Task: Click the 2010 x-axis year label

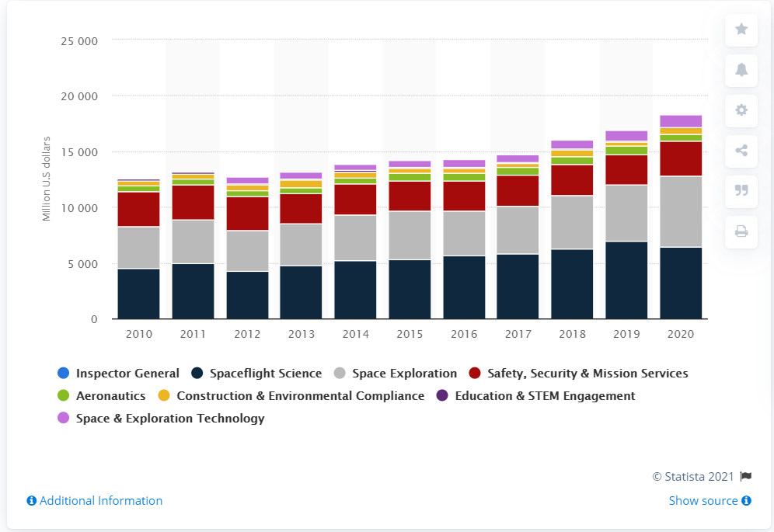Action: [x=138, y=334]
